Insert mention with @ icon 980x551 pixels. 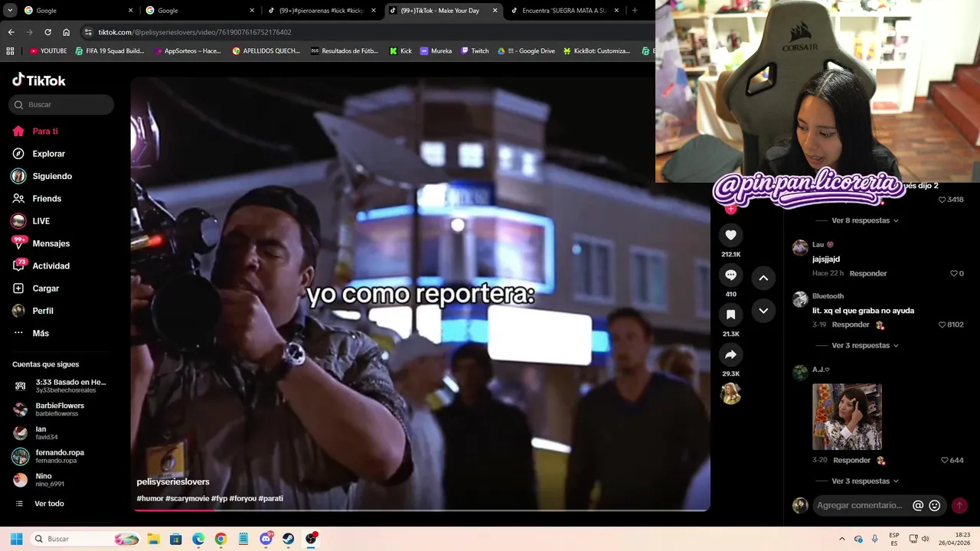click(918, 505)
